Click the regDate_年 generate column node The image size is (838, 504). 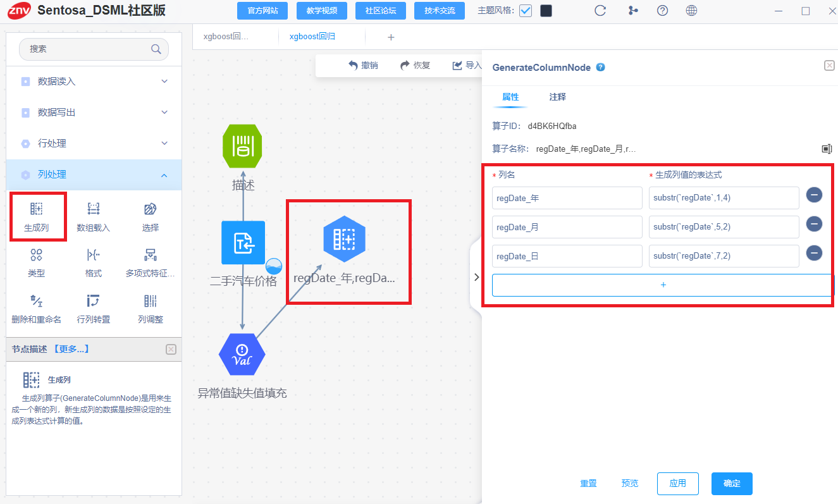click(344, 238)
